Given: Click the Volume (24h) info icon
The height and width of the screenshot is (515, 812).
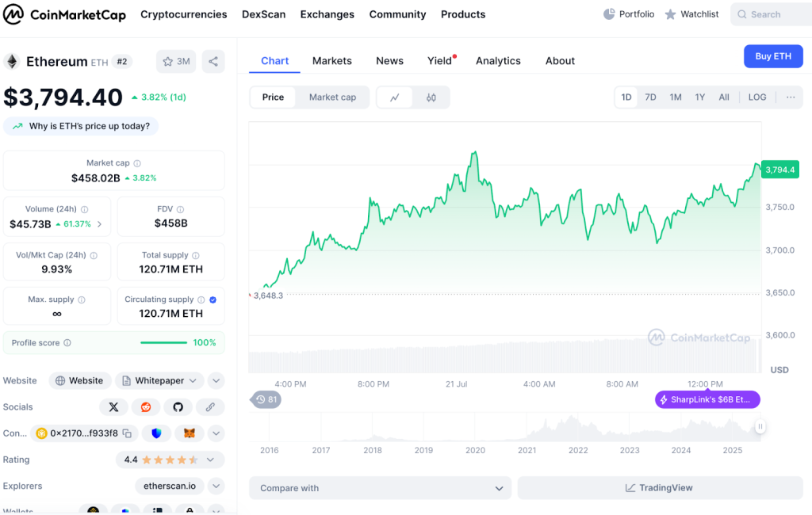Looking at the screenshot, I should 84,210.
